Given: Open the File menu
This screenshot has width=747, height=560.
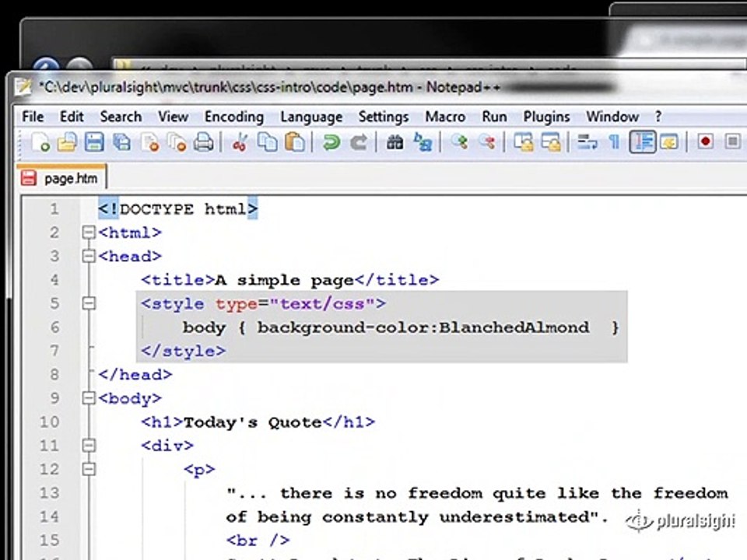Looking at the screenshot, I should coord(33,117).
